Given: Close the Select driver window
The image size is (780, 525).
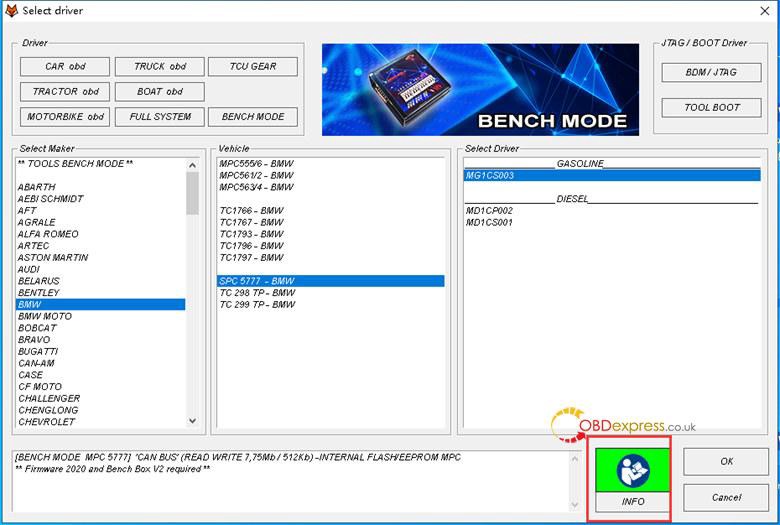Looking at the screenshot, I should [765, 11].
